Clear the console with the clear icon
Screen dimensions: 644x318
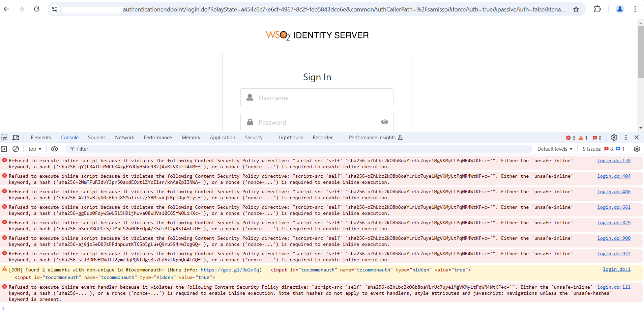coord(15,149)
